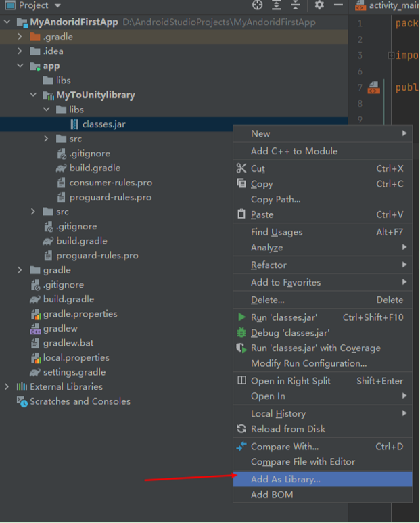The height and width of the screenshot is (523, 420).
Task: Choose Compare File with Editor
Action: pos(323,462)
